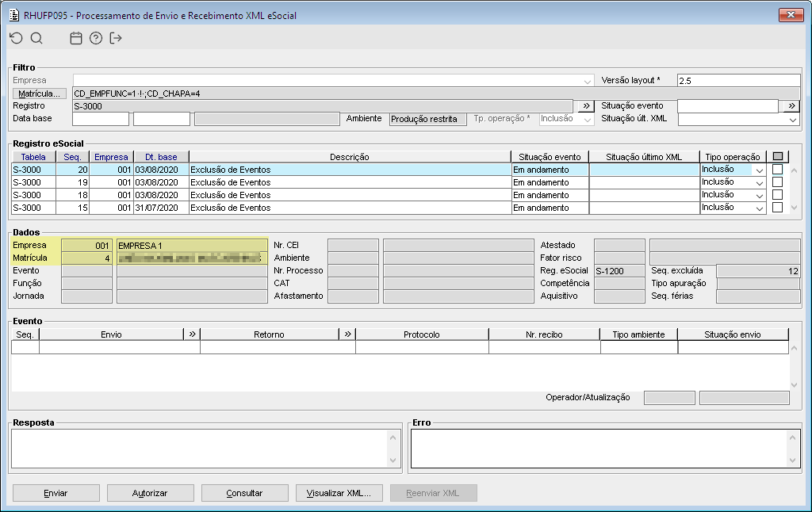Toggle the select-all checkbox in grid header
This screenshot has height=512, width=812.
[x=778, y=156]
